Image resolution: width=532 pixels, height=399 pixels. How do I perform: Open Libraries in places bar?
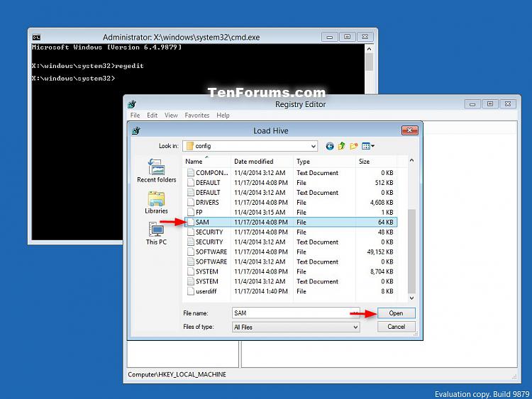click(x=157, y=203)
